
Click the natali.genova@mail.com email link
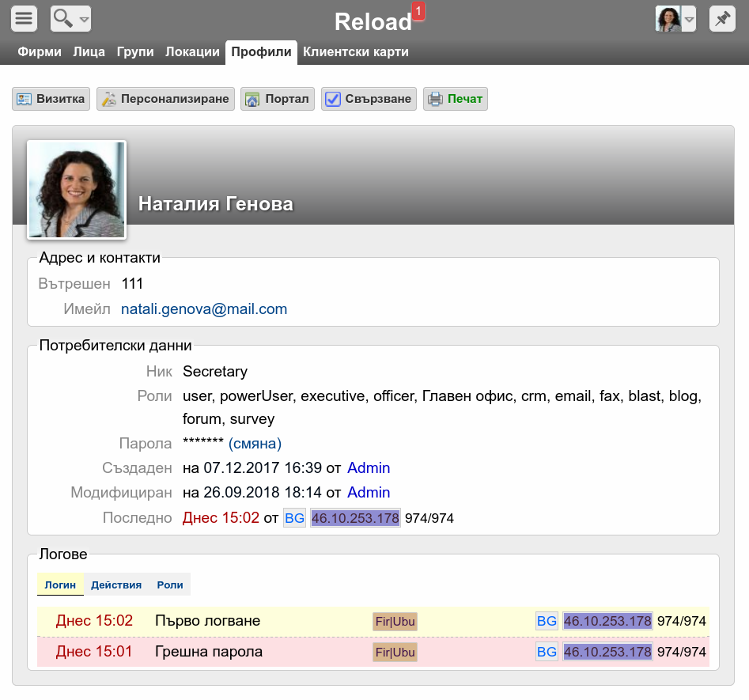coord(204,309)
